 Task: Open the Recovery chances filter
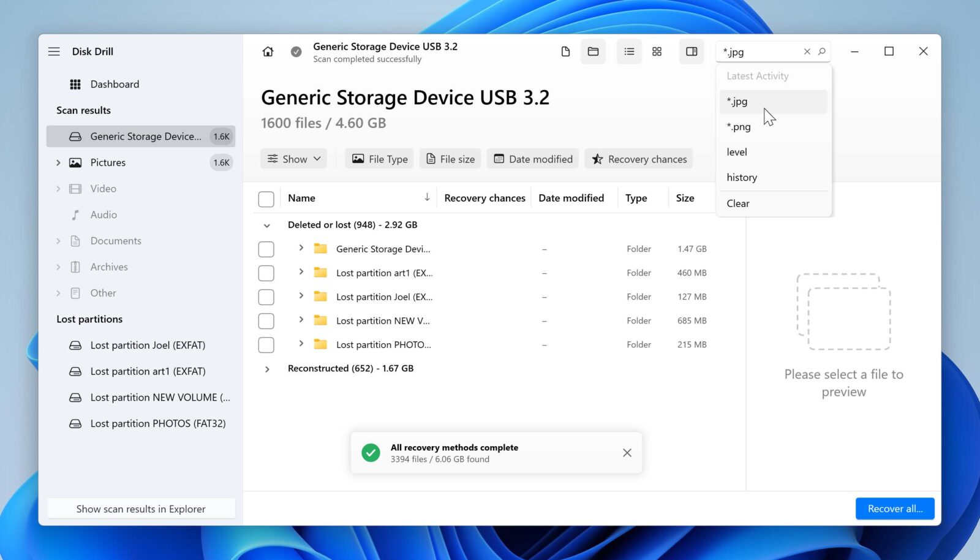coord(638,158)
